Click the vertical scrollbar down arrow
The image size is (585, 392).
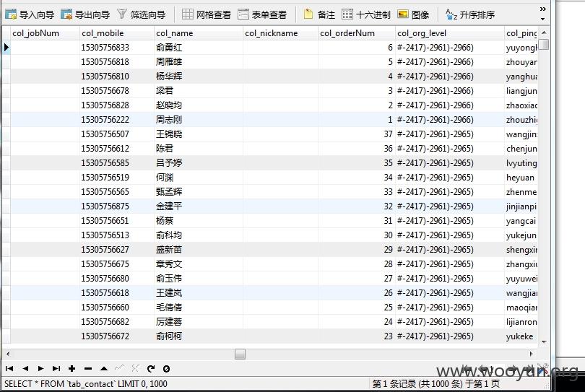(544, 341)
